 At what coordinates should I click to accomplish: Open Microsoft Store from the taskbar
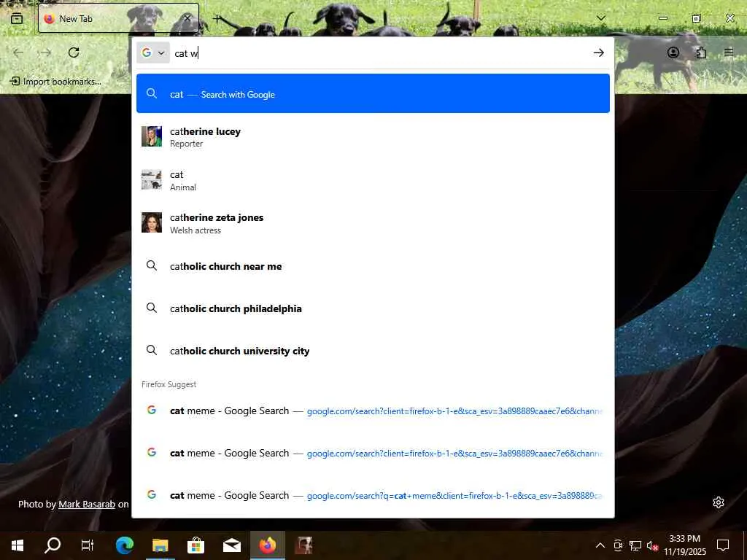point(196,545)
